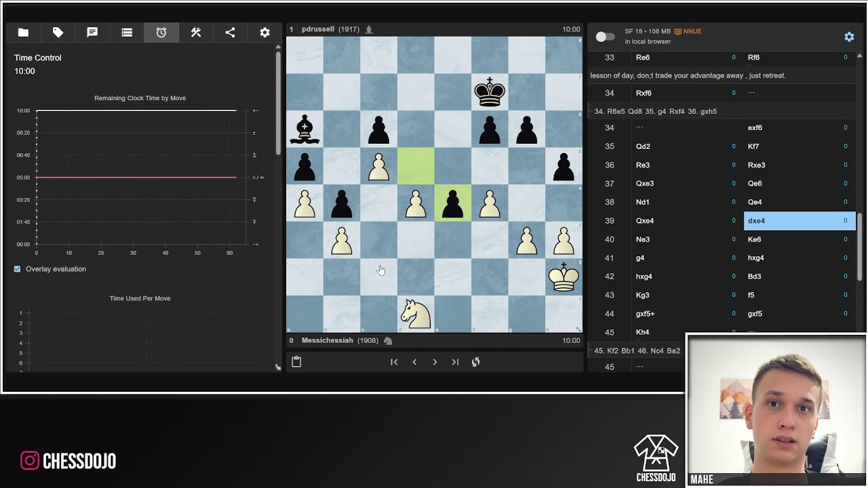Select Black's move Rxe3

[x=800, y=165]
